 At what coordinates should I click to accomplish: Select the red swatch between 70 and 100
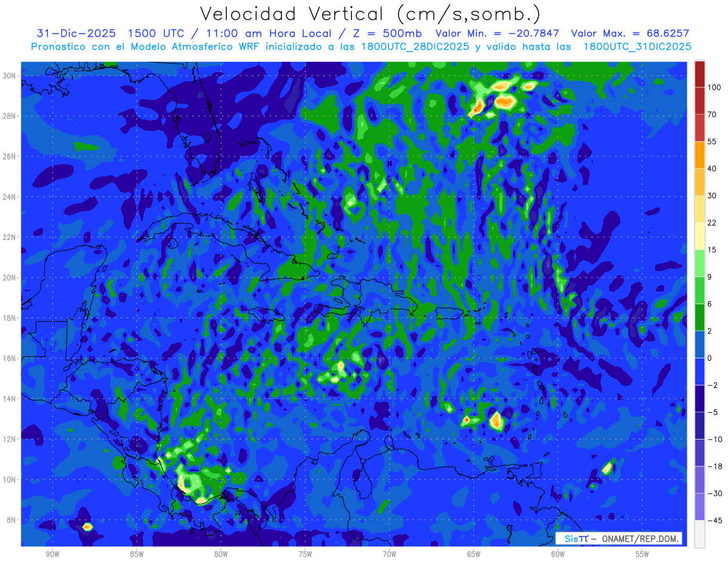click(699, 101)
